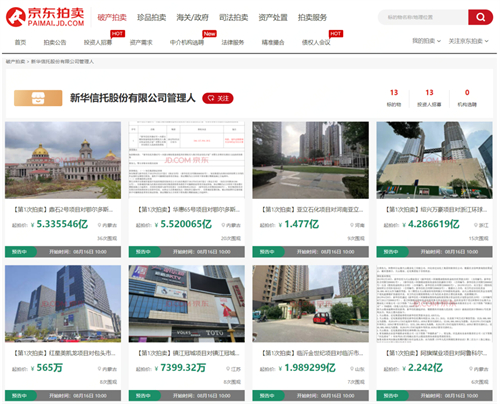Click the store icon beside 新华信托 title
Image resolution: width=500 pixels, height=404 pixels.
tap(38, 98)
